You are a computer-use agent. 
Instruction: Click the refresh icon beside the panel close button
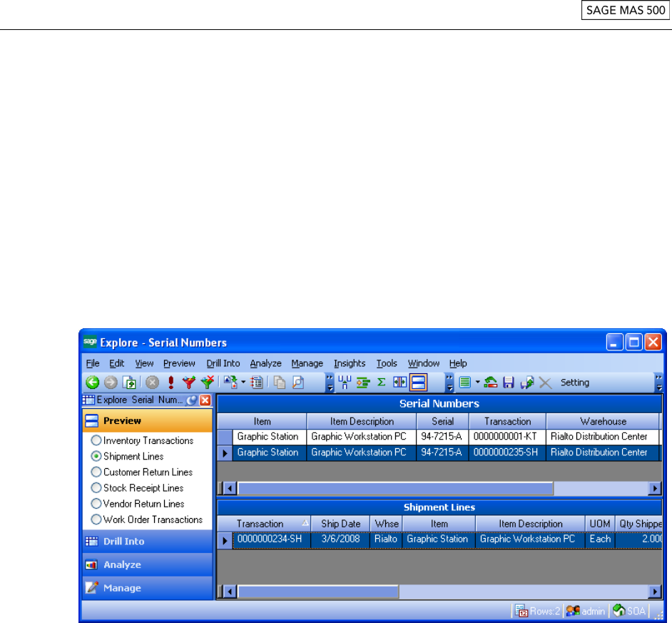tap(192, 400)
